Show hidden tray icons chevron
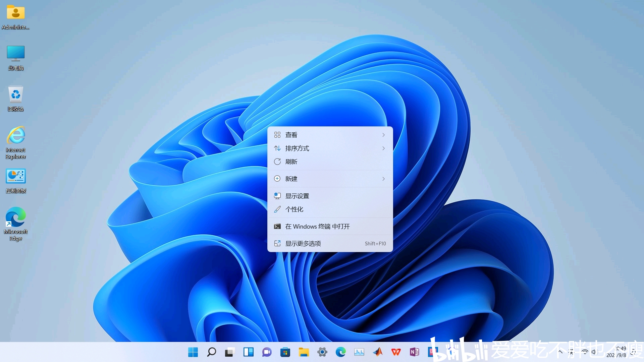 [560, 352]
